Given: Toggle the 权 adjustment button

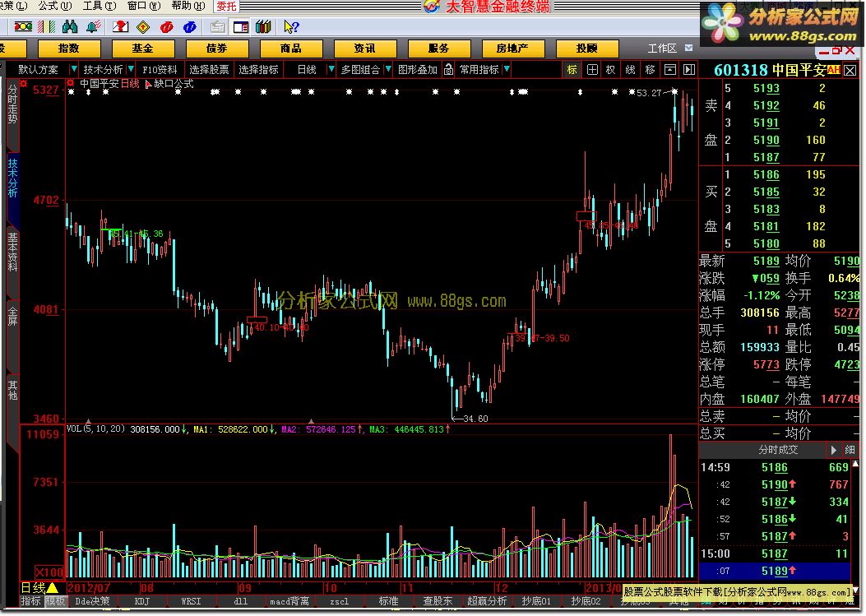Looking at the screenshot, I should coord(611,70).
